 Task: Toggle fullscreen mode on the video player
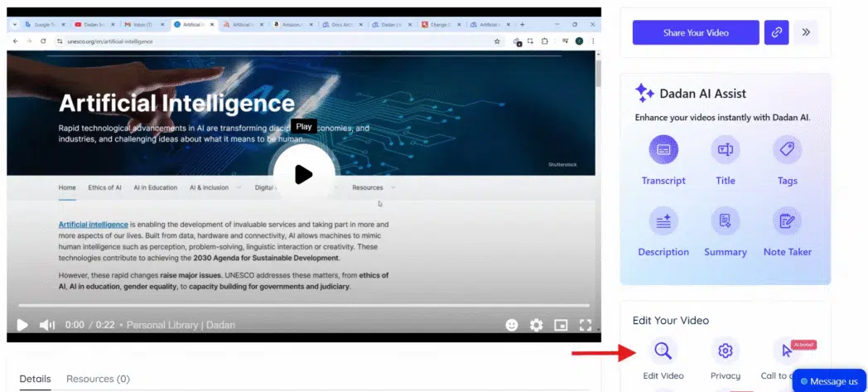pyautogui.click(x=586, y=325)
